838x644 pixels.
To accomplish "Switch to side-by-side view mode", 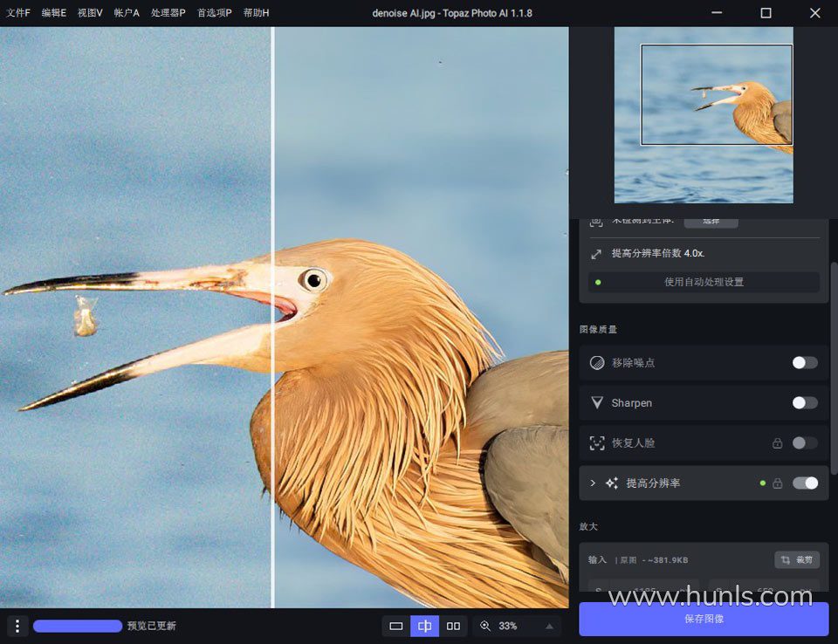I will click(x=453, y=626).
